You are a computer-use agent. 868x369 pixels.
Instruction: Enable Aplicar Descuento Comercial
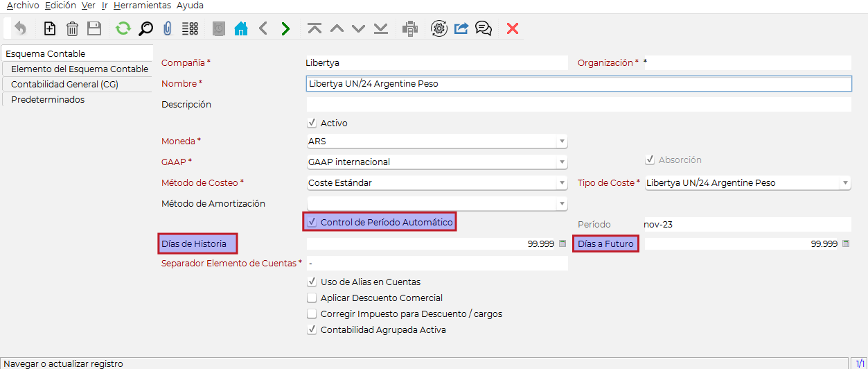(x=312, y=298)
